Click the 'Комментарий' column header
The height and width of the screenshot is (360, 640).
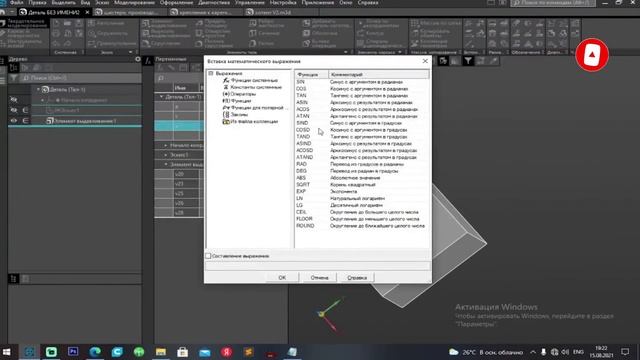pyautogui.click(x=379, y=75)
